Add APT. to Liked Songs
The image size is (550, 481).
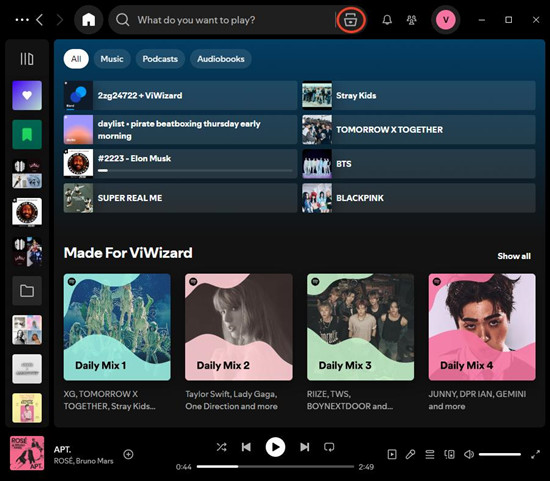(128, 454)
